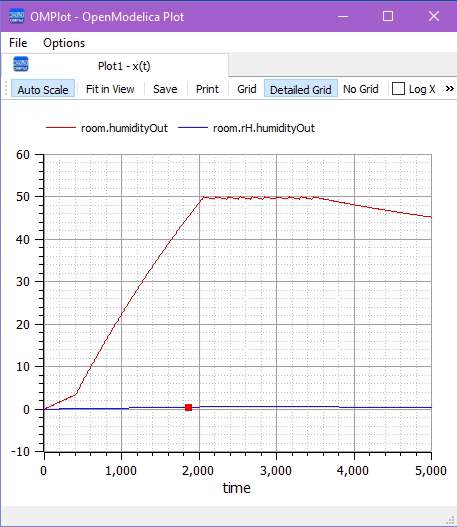Click the red room.humidityOut legend entry
Viewport: 457px width, 527px height.
tap(107, 128)
